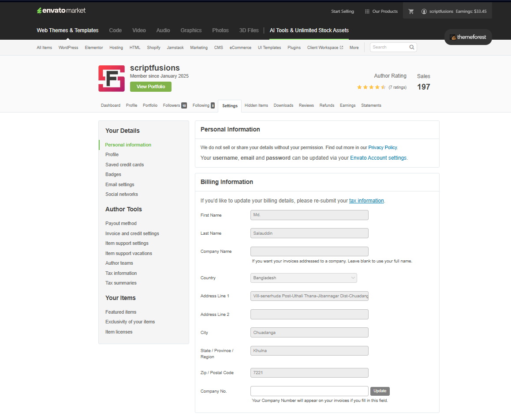The image size is (511, 420).
Task: Click the View Portfolio button
Action: pyautogui.click(x=150, y=86)
